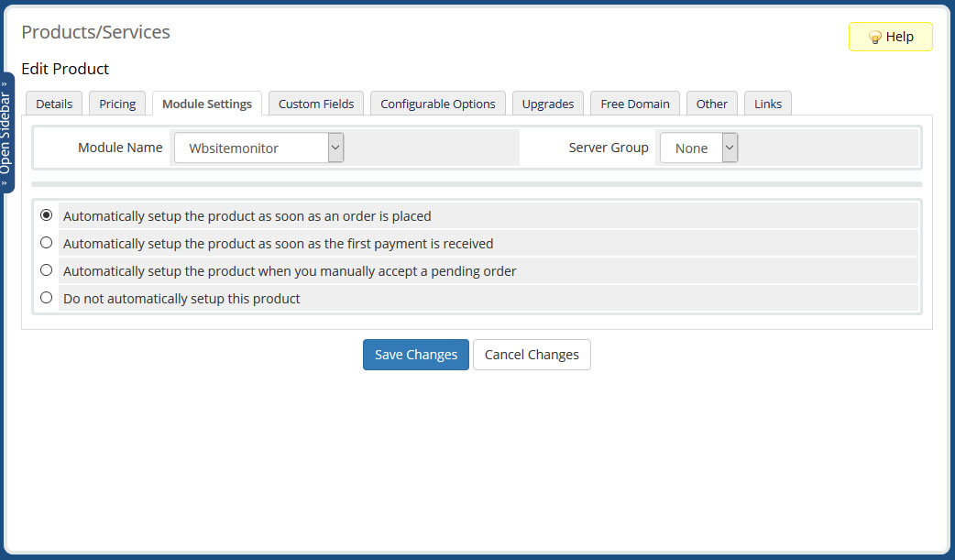
Task: Choose do not automatically setup this product
Action: pyautogui.click(x=47, y=297)
